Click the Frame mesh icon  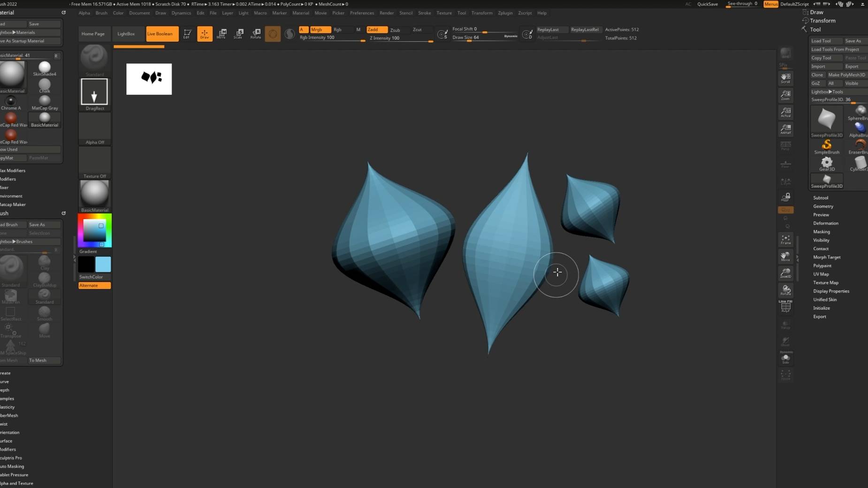pos(785,240)
